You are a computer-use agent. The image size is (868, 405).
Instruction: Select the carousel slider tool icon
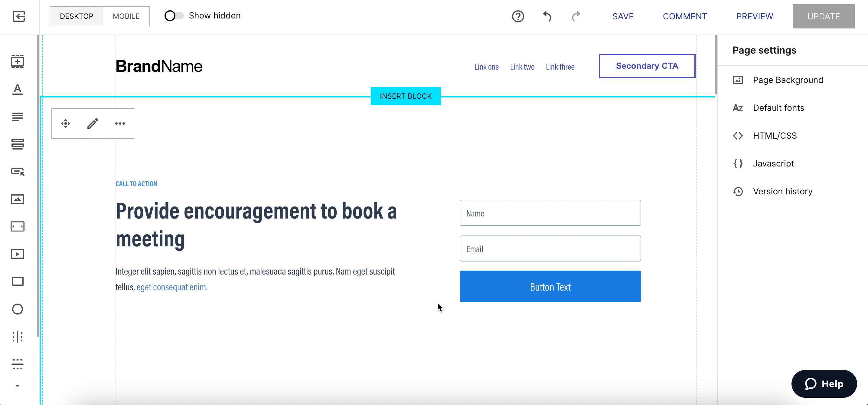point(18,227)
